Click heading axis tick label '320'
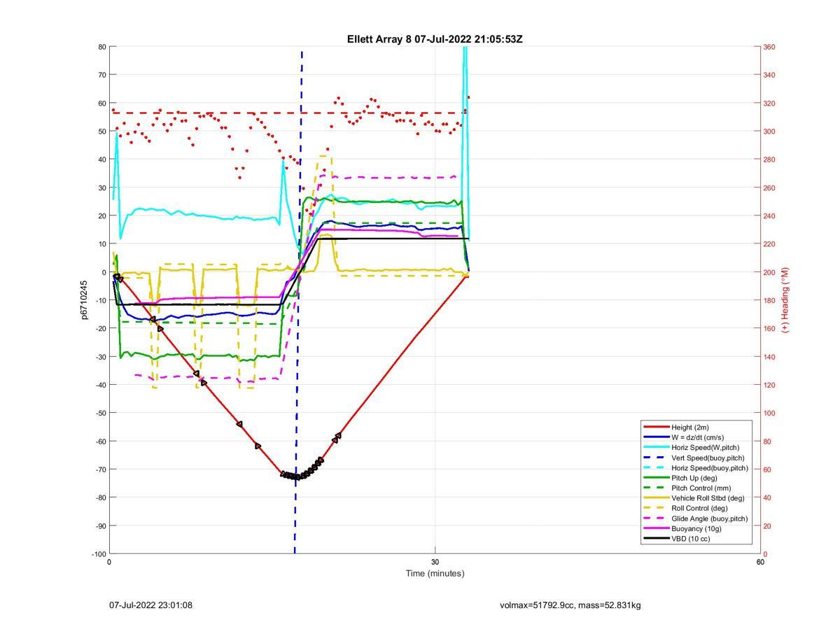Screen dimensions: 840x622 coord(769,104)
